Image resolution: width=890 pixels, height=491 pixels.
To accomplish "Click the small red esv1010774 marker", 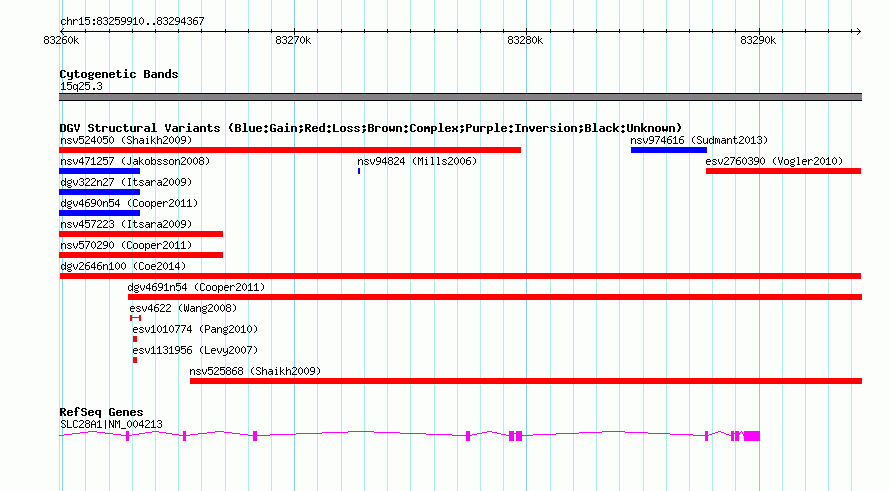I will pos(135,339).
